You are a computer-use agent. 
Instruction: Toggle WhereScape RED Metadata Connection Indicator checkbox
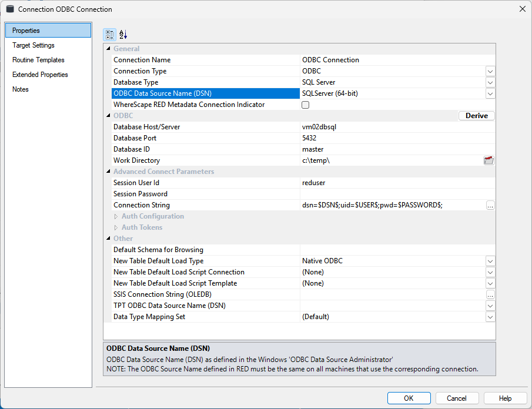(x=305, y=105)
